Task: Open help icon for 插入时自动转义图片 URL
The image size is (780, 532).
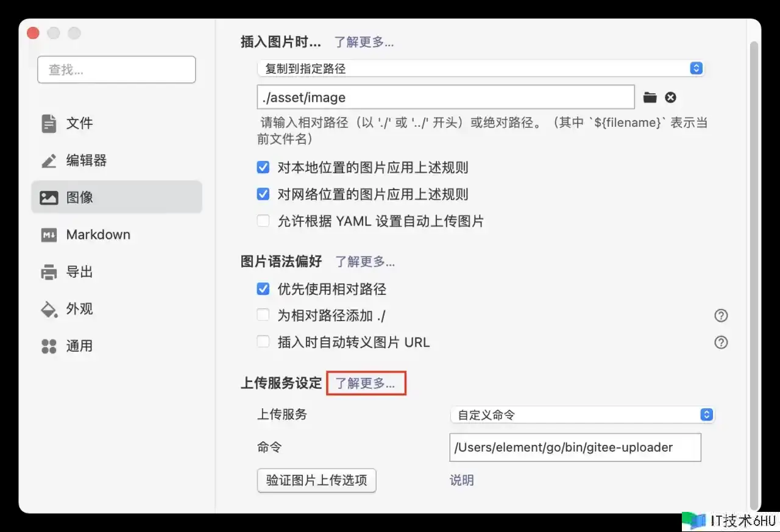Action: tap(721, 342)
